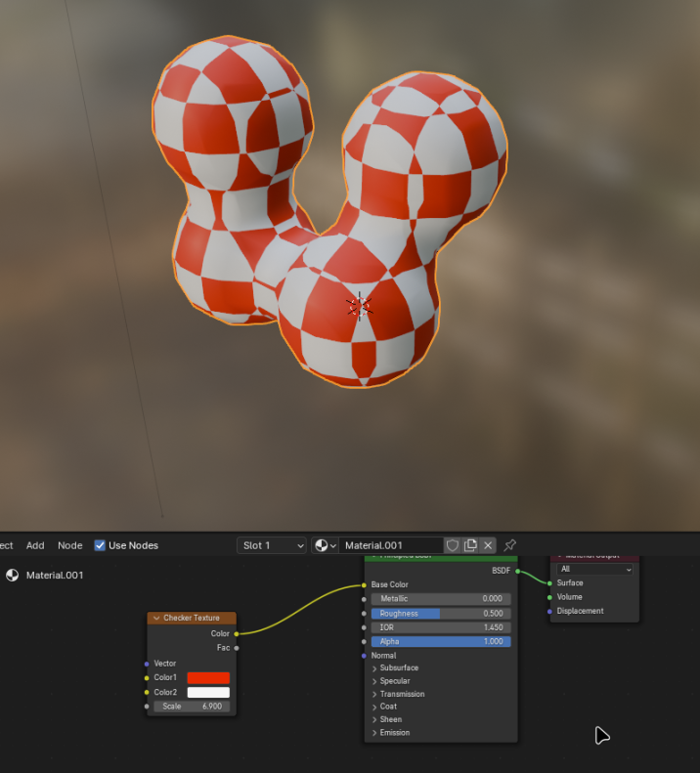Click the Base Color input socket
This screenshot has height=773, width=700.
364,584
